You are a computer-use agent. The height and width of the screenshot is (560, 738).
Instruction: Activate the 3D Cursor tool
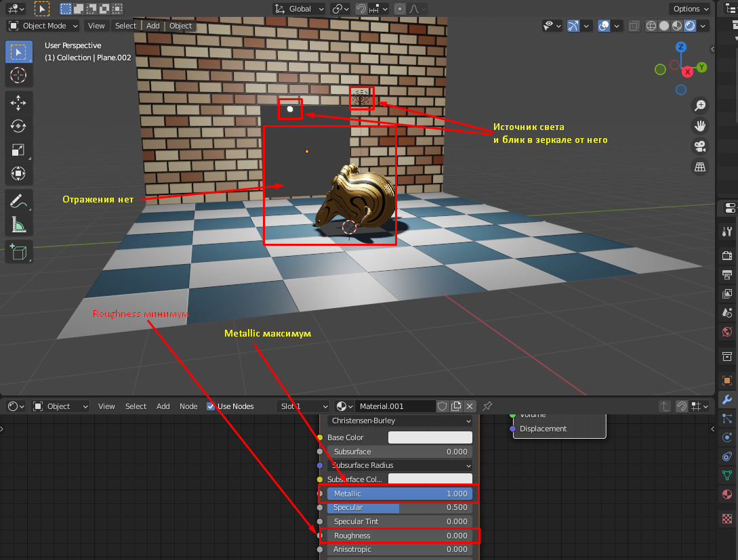18,75
